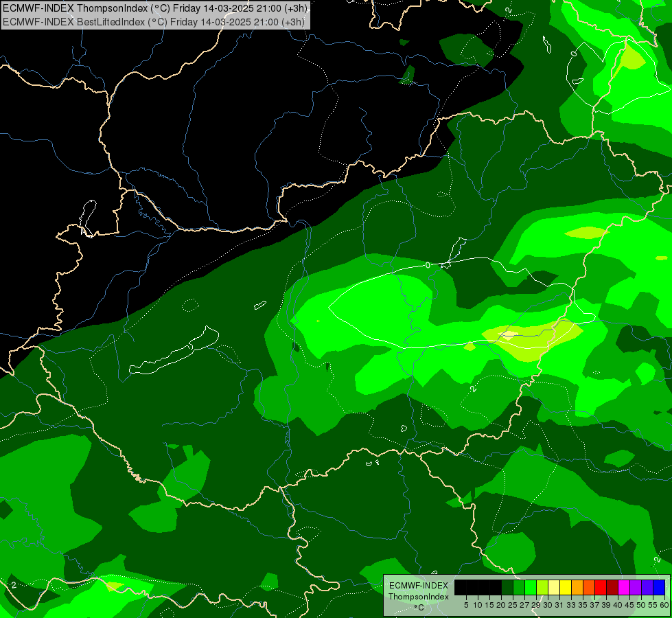Click the legend tick value "20"
The height and width of the screenshot is (618, 672).
point(501,605)
